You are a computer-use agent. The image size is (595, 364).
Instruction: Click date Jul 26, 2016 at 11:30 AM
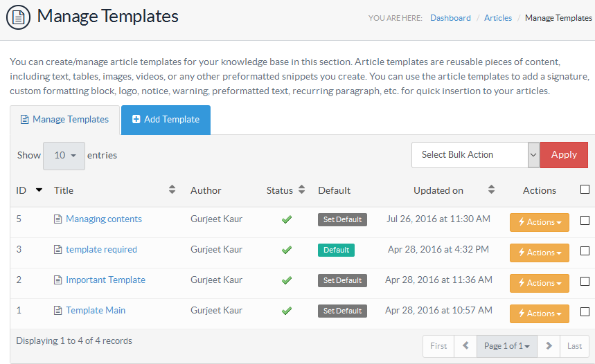(x=438, y=219)
